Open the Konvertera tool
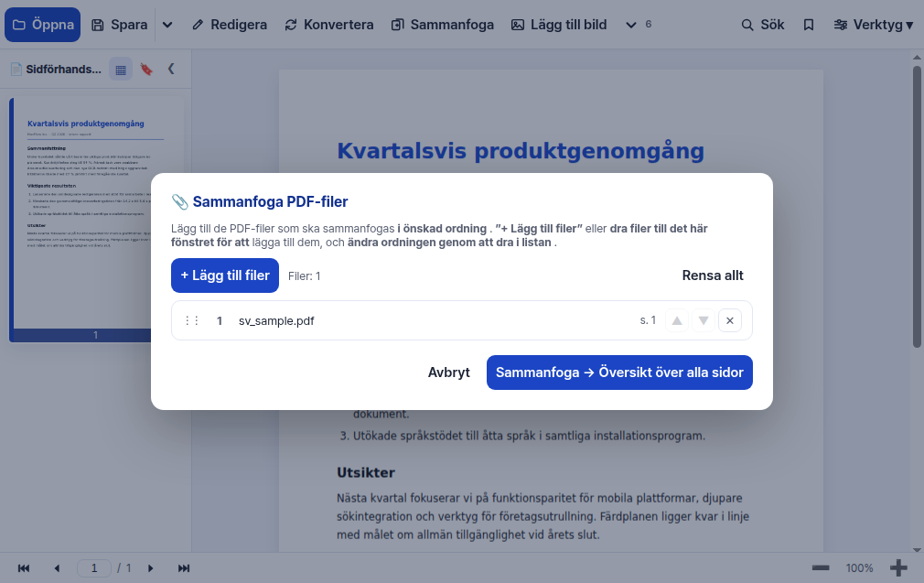The width and height of the screenshot is (924, 583). [329, 25]
